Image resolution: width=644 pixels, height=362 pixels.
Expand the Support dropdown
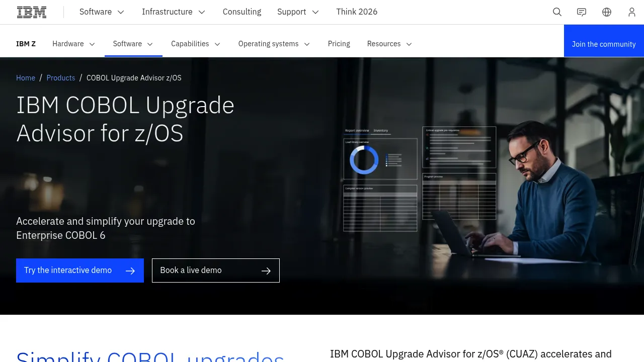pyautogui.click(x=298, y=12)
